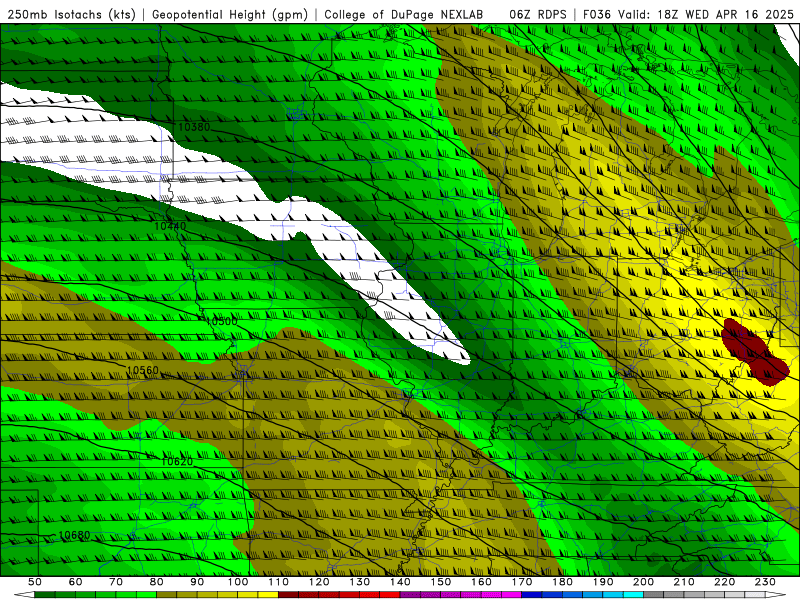
Task: Click the "College of DuPage NEXLAB" header text
Action: click(x=404, y=14)
